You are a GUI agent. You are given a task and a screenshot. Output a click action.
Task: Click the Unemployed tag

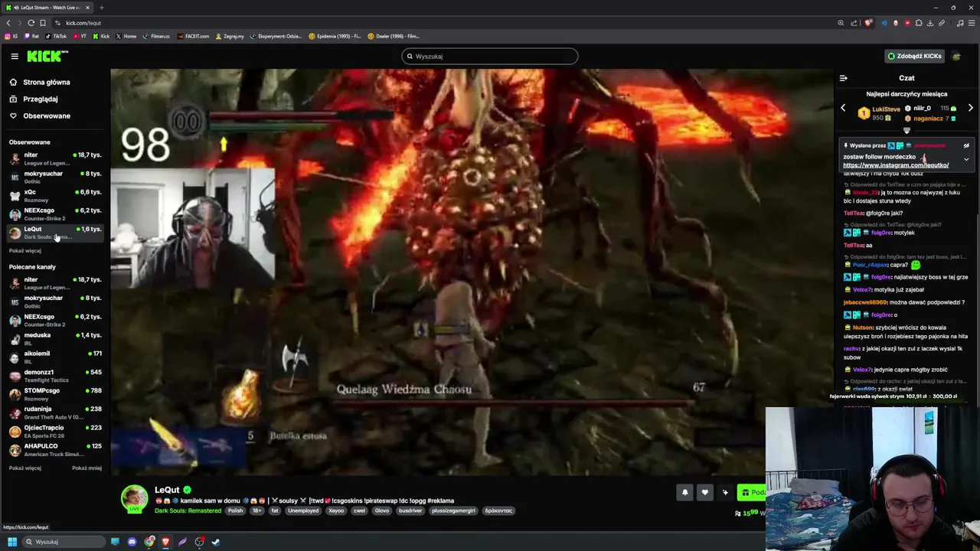(x=303, y=510)
